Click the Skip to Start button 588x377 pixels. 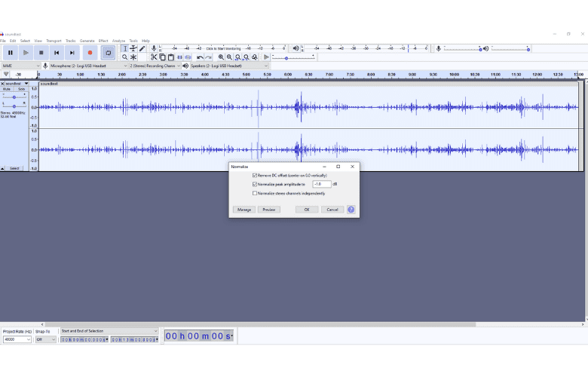(x=57, y=53)
